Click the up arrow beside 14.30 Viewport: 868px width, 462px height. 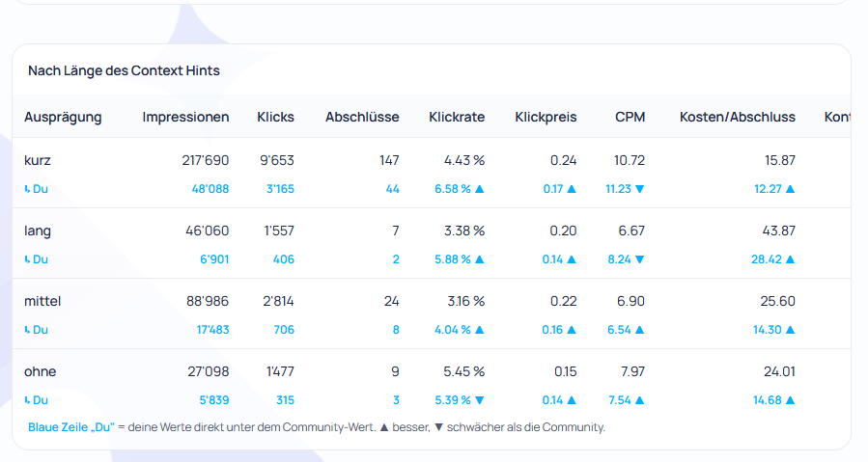[x=791, y=329]
